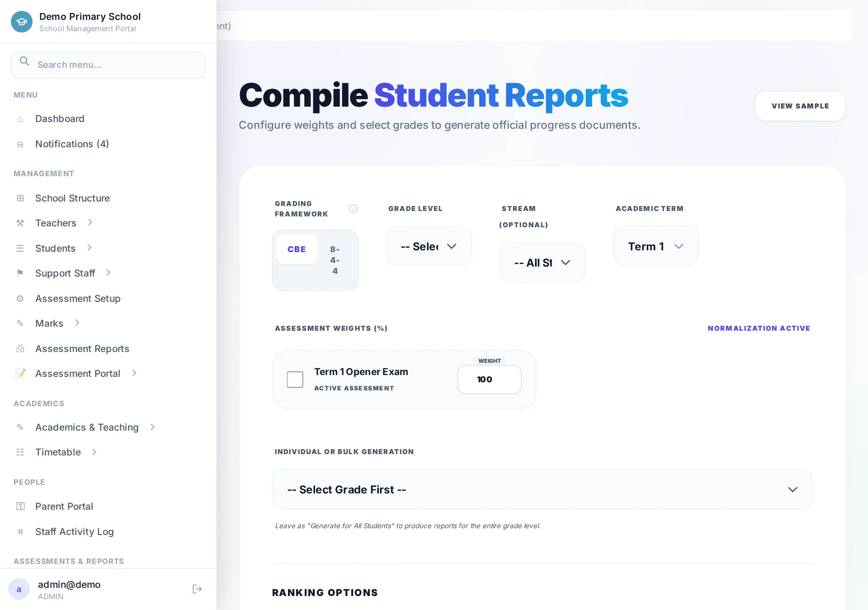Click the Support Staff flag icon
The height and width of the screenshot is (610, 868).
point(20,273)
